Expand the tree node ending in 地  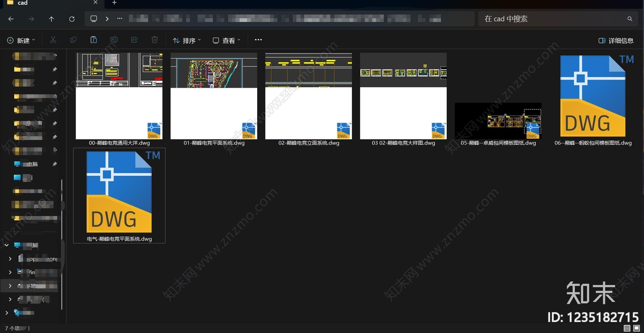(10, 286)
